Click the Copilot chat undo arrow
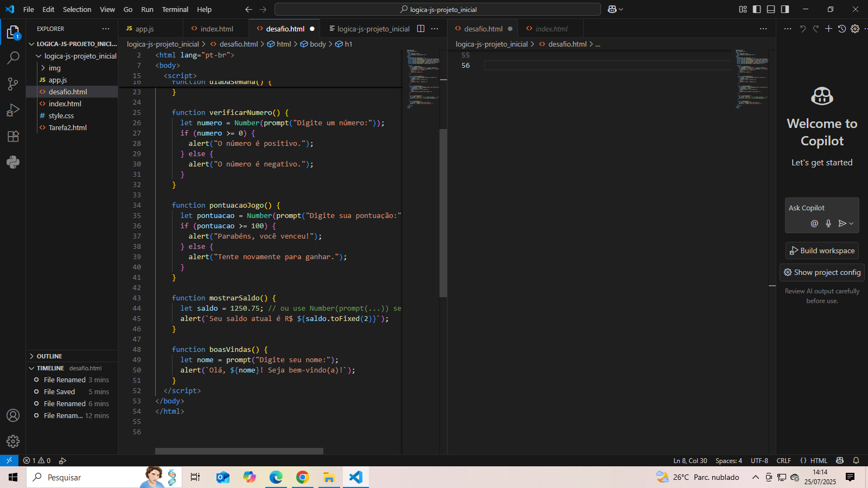Image resolution: width=868 pixels, height=488 pixels. [803, 29]
